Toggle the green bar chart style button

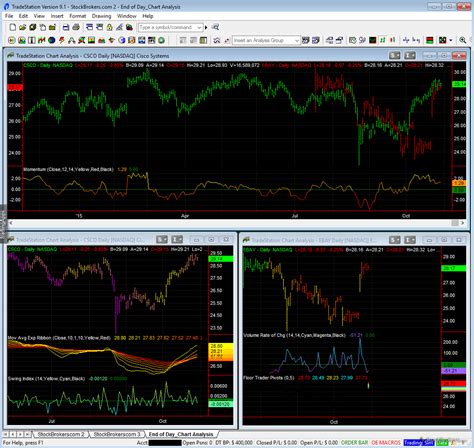click(x=382, y=40)
